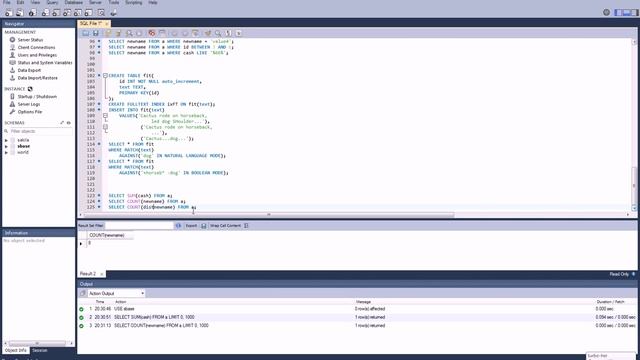Search table data toolbar icon

[x=101, y=13]
